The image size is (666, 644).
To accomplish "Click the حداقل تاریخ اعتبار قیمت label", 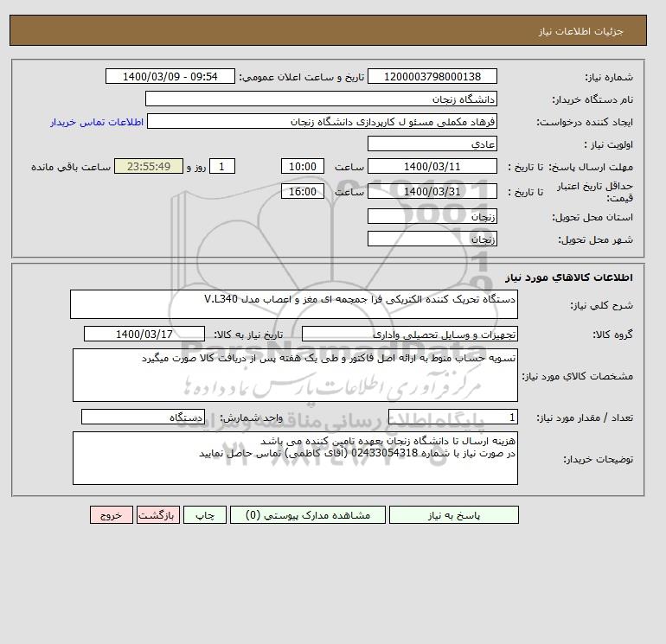I will coord(595,192).
